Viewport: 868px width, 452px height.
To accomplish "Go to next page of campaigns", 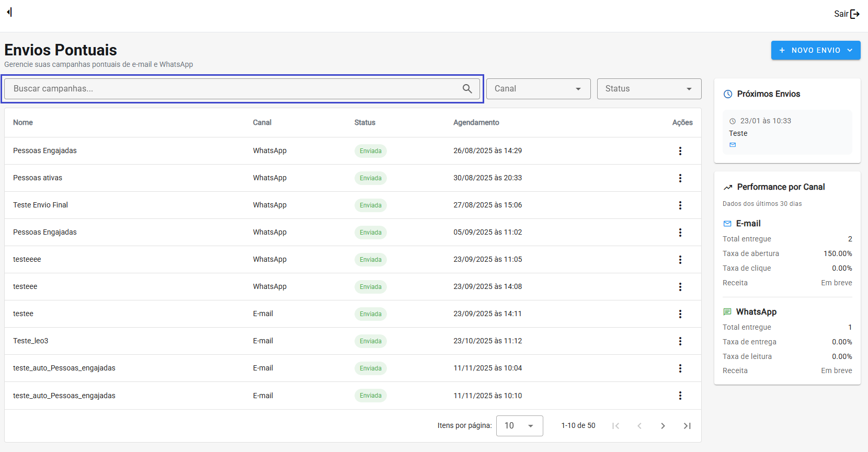I will 663,426.
